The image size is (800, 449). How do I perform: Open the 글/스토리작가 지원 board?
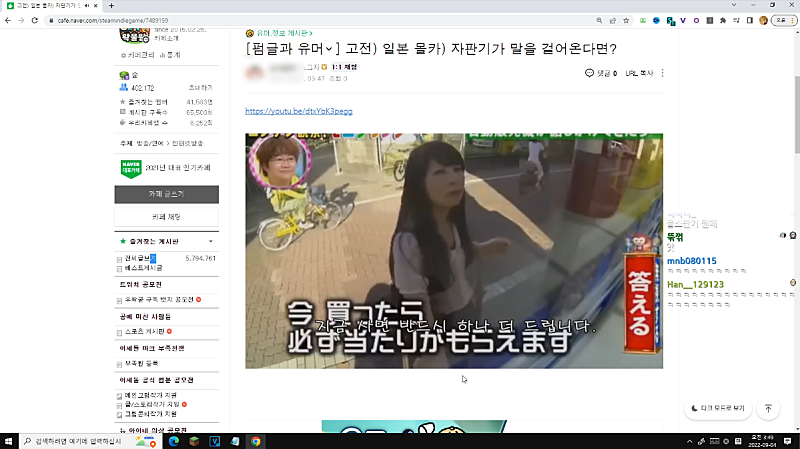coord(152,404)
